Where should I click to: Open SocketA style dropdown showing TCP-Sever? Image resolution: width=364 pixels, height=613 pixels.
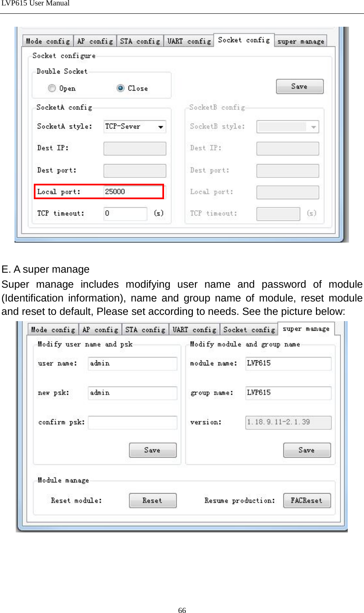(x=135, y=127)
